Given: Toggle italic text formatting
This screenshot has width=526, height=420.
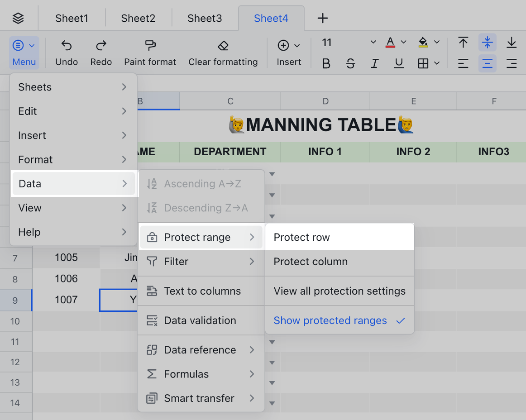Looking at the screenshot, I should [x=374, y=64].
